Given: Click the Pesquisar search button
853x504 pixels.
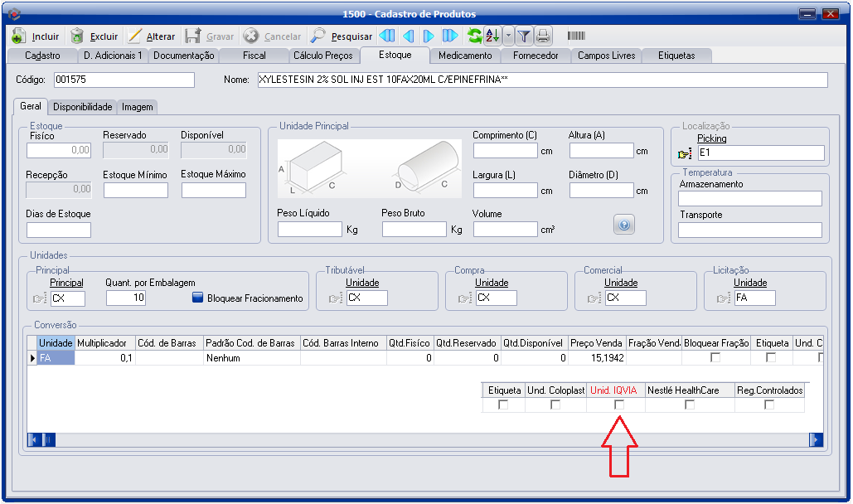Looking at the screenshot, I should click(x=342, y=36).
